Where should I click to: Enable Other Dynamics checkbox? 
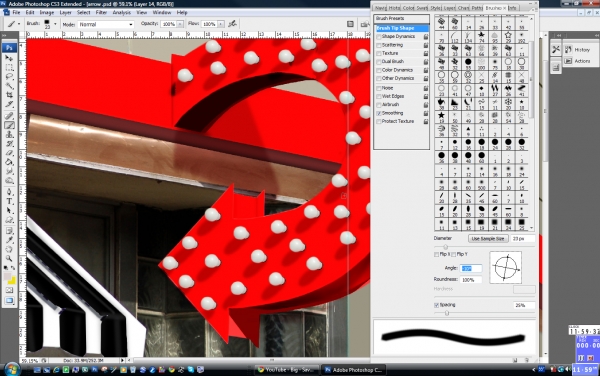(378, 78)
